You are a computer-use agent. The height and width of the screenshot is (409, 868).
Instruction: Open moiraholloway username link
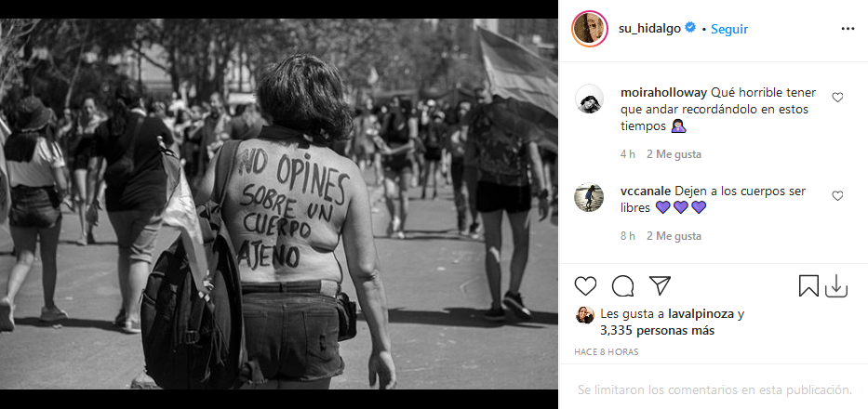pyautogui.click(x=663, y=92)
